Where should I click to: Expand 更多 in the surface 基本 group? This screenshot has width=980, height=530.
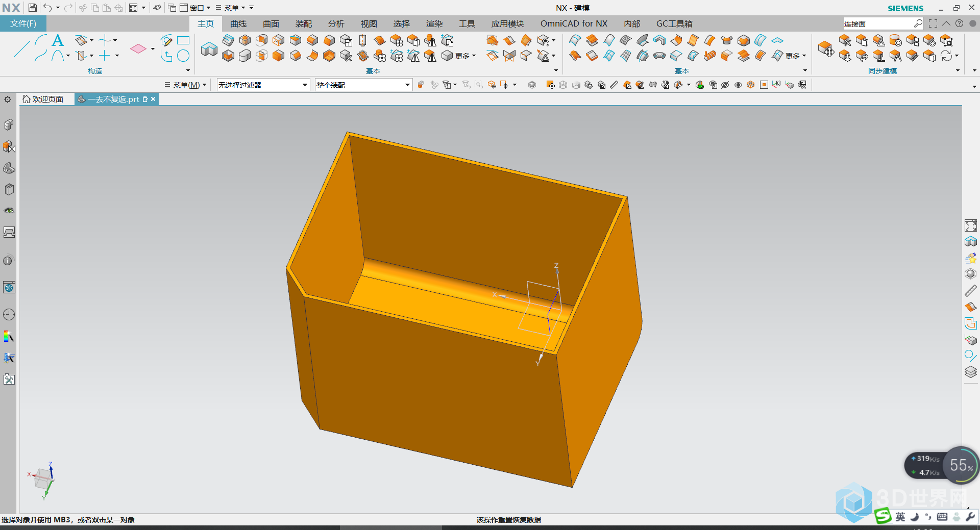796,56
